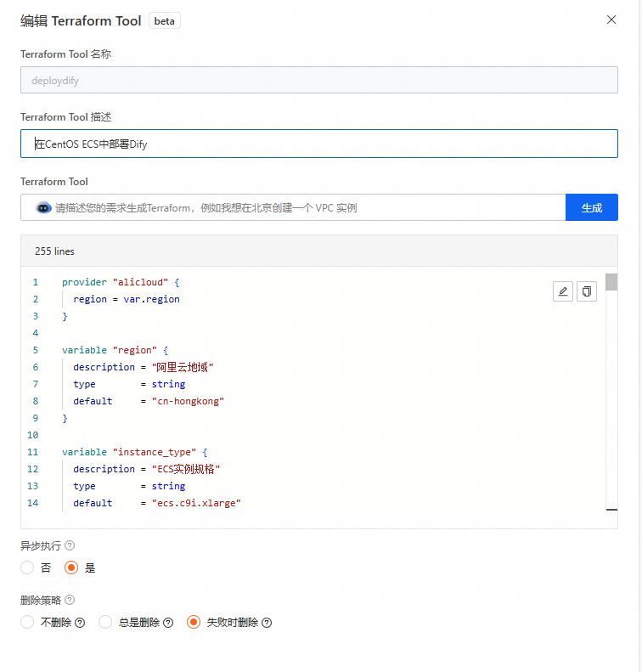Click line number 4 in the gutter
The height and width of the screenshot is (672, 642).
pos(36,333)
